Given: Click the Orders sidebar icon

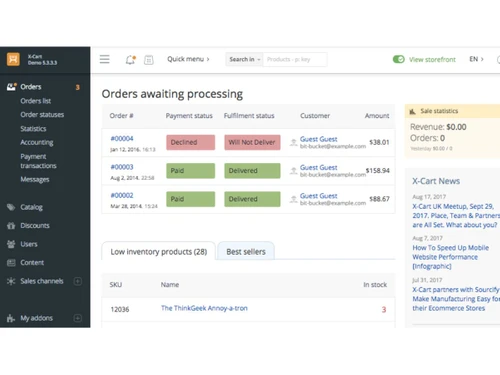Looking at the screenshot, I should [x=11, y=87].
